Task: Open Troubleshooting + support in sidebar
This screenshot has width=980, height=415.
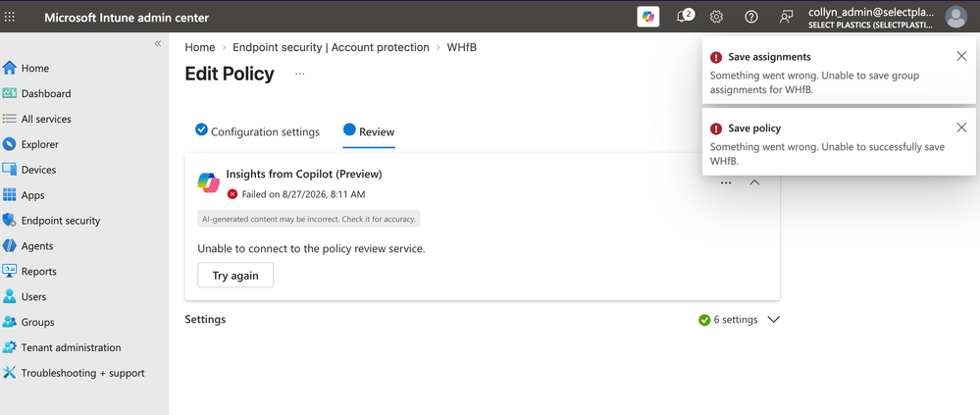Action: click(84, 373)
